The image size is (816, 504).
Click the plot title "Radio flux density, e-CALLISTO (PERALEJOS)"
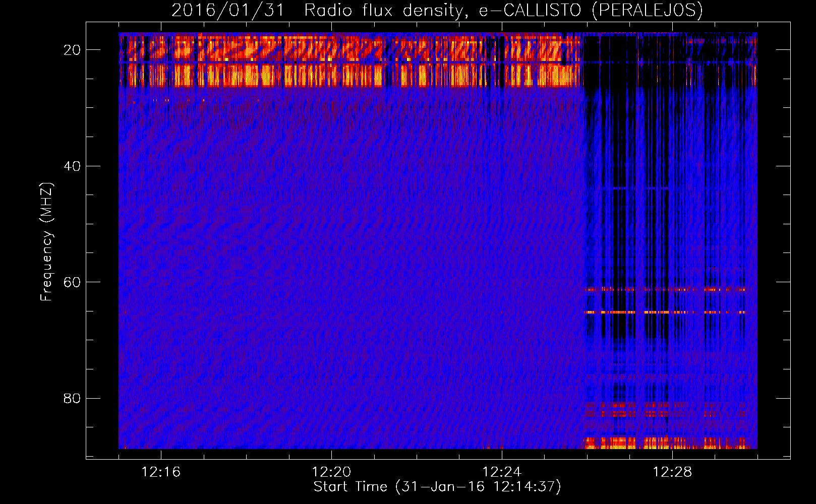(x=503, y=11)
